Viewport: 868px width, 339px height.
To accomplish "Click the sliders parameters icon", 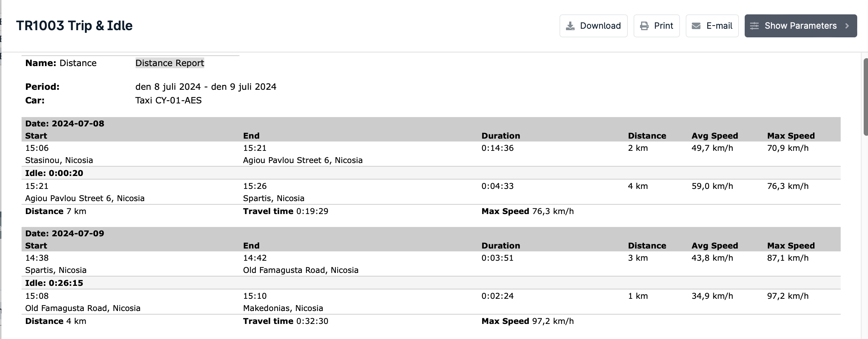I will click(754, 26).
